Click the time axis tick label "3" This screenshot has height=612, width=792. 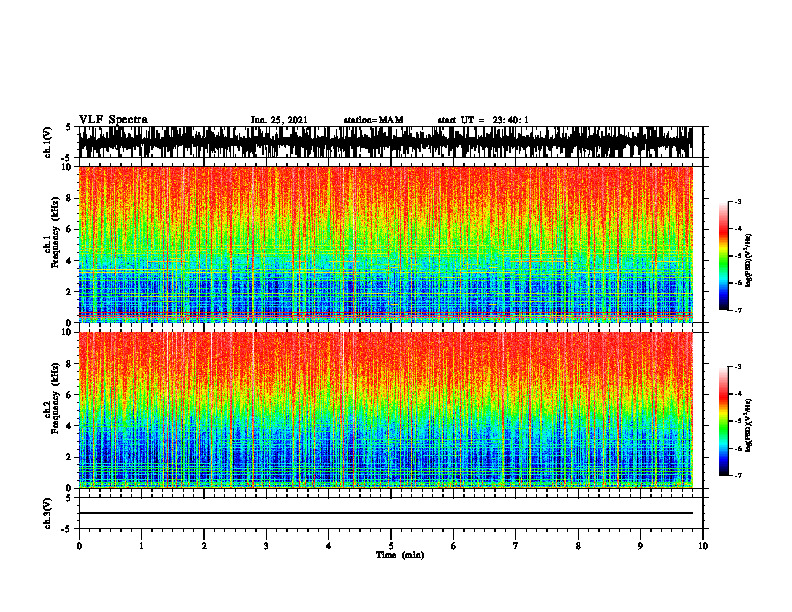266,546
